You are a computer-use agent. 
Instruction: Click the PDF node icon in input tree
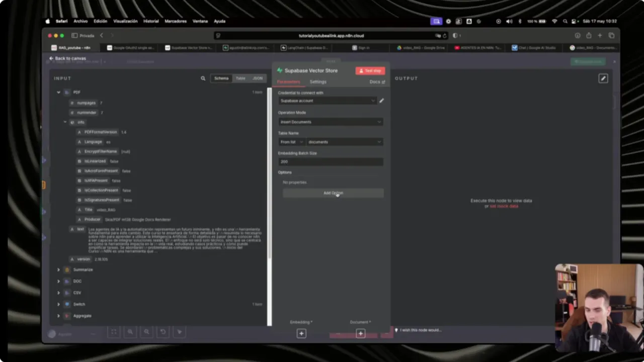(67, 92)
